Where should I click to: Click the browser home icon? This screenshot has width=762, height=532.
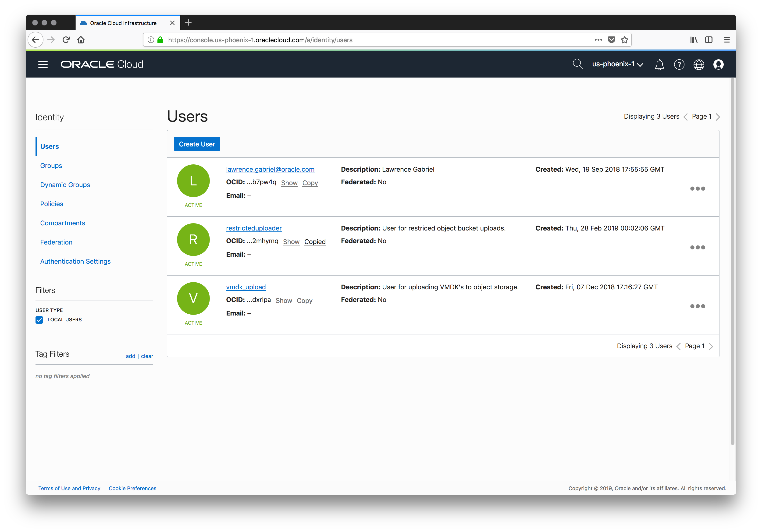tap(81, 40)
